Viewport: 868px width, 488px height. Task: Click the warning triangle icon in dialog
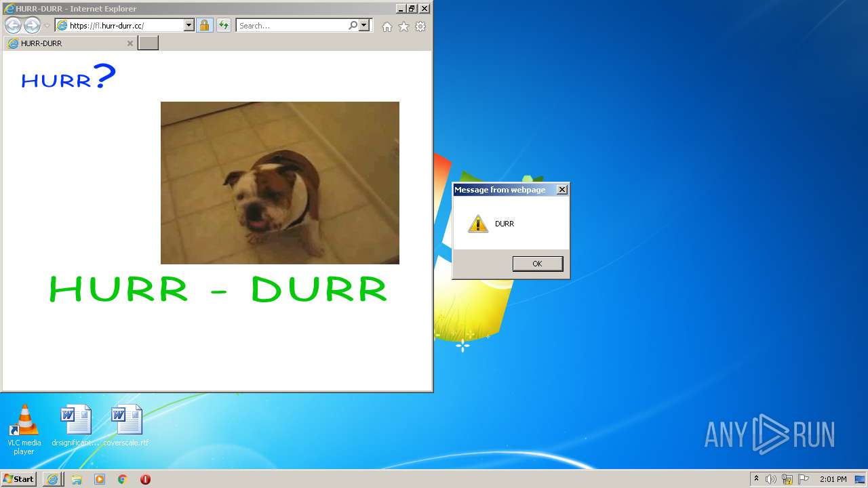(x=478, y=224)
